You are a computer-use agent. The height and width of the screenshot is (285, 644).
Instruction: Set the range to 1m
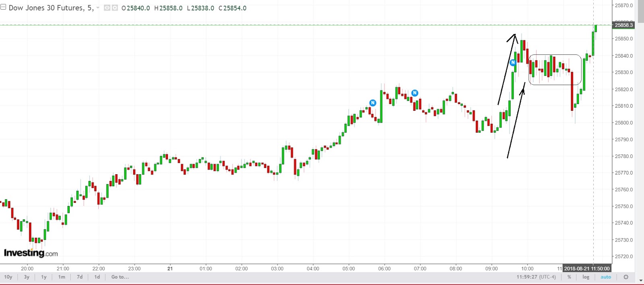[x=62, y=277]
